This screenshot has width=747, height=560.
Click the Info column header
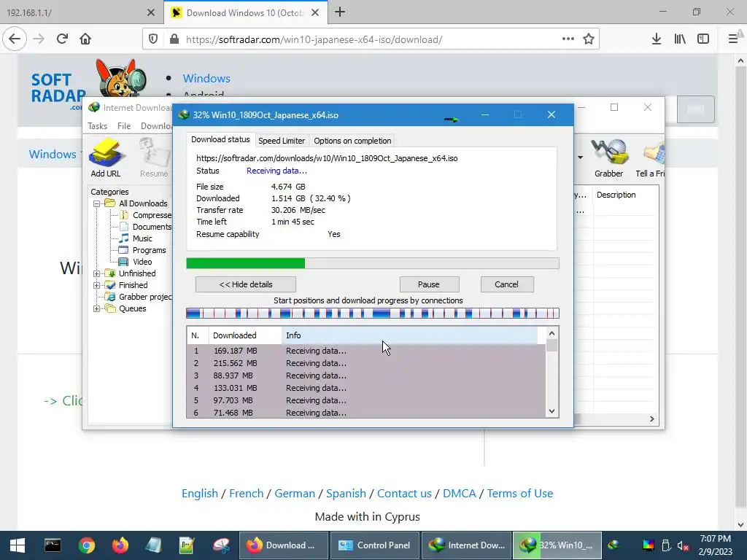[410, 335]
